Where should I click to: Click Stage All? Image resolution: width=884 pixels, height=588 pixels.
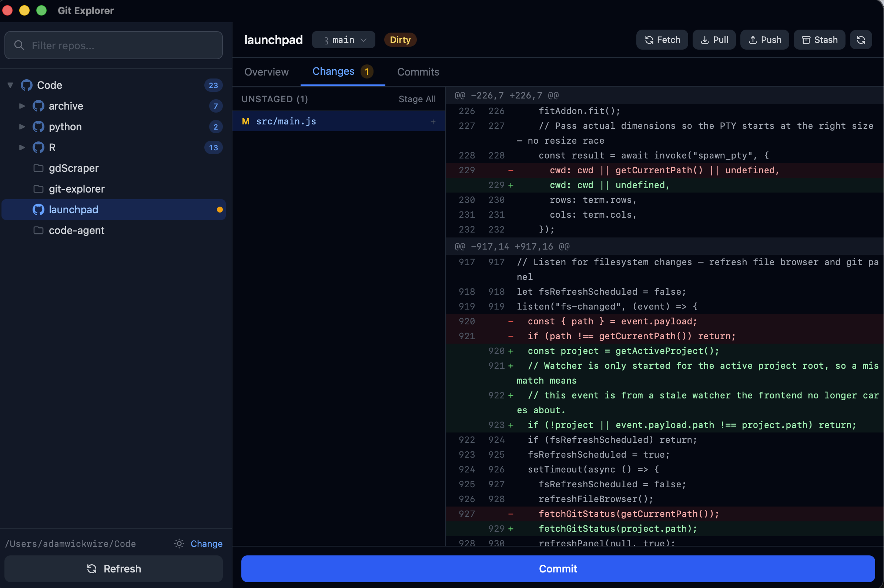(417, 99)
